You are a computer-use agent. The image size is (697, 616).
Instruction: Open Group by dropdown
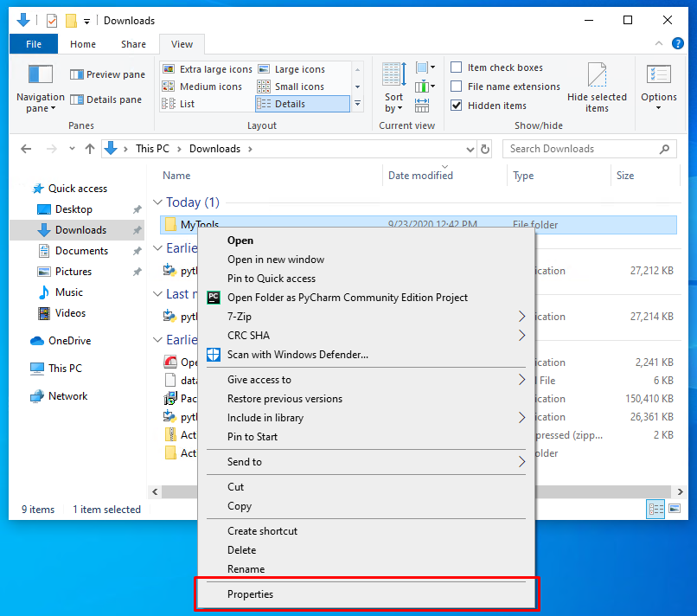pos(425,67)
